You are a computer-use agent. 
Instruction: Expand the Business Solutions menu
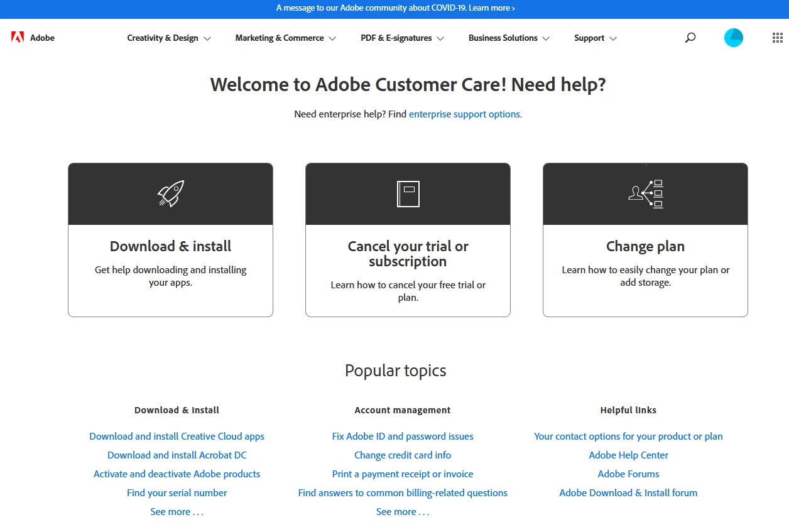[509, 38]
